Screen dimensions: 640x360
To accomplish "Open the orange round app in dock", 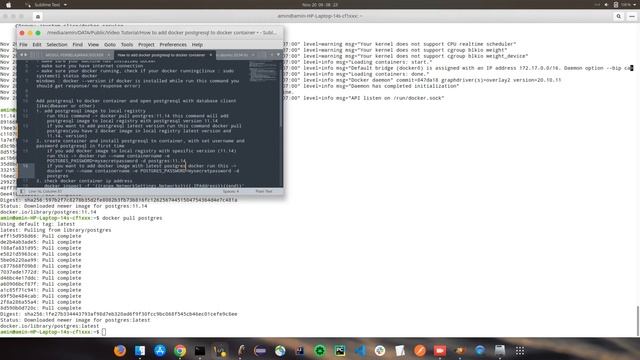I will 420,351.
